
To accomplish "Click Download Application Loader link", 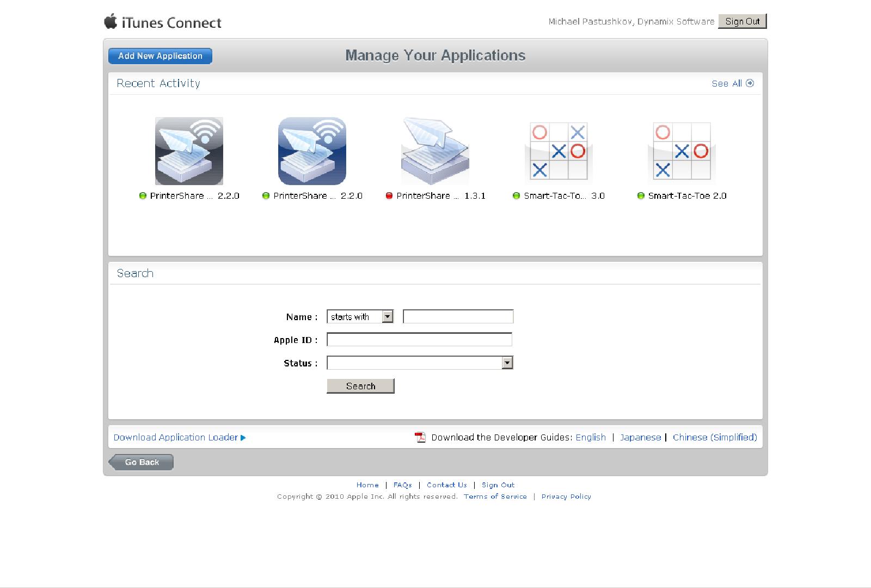I will (180, 437).
